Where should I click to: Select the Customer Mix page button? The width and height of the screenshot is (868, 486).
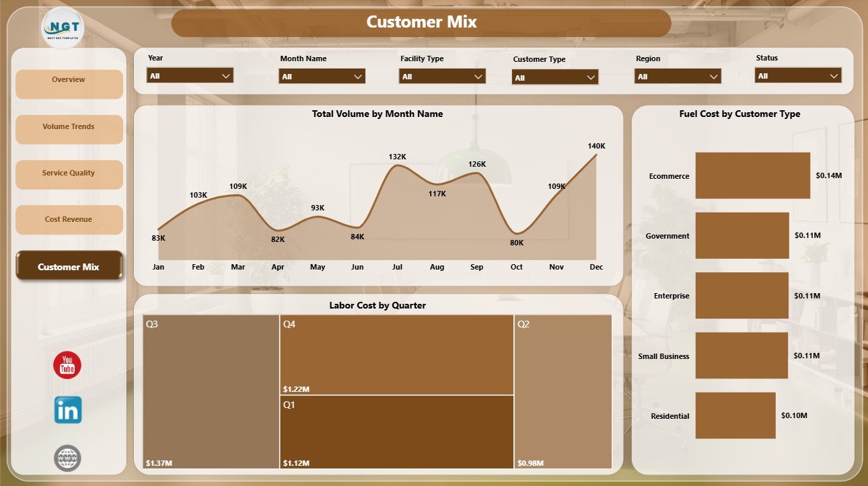click(69, 266)
